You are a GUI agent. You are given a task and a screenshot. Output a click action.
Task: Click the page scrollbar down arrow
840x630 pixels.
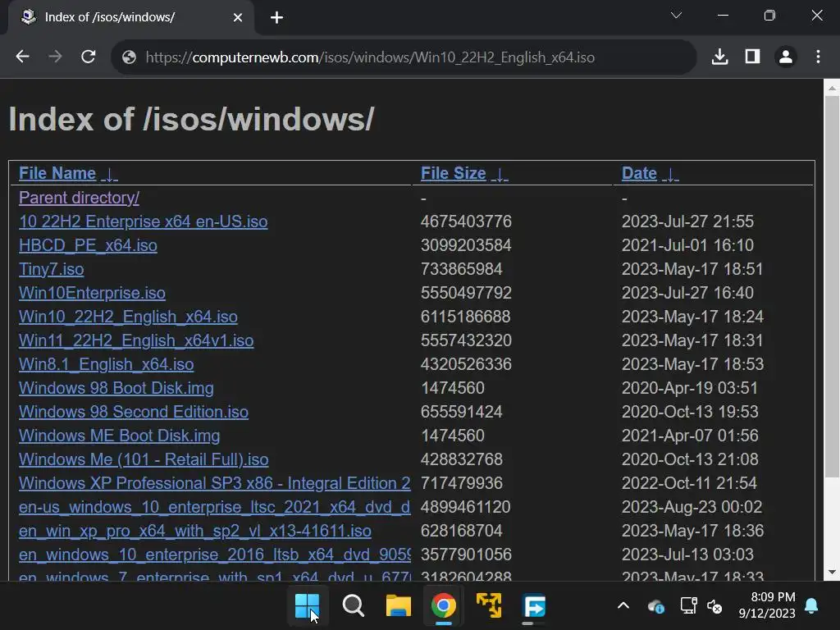832,572
